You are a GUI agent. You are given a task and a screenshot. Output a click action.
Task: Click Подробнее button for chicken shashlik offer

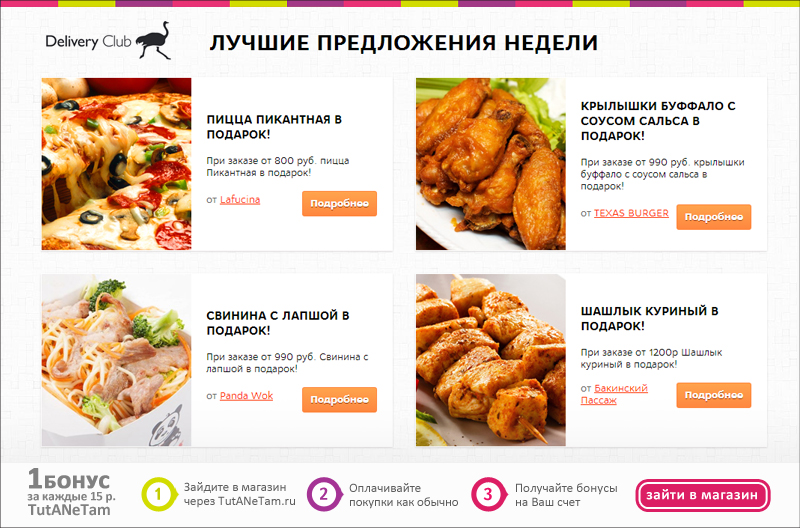click(x=714, y=395)
